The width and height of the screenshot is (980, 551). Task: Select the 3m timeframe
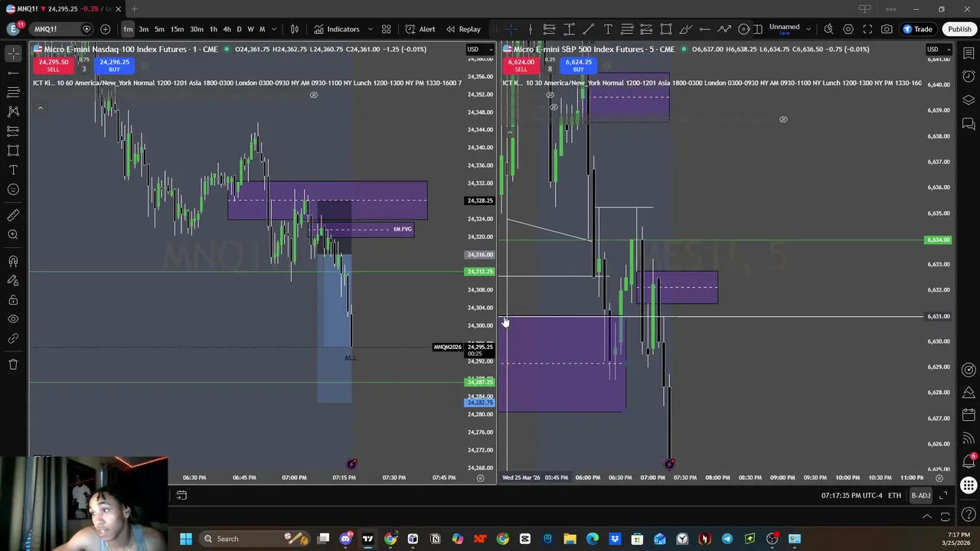[x=143, y=29]
